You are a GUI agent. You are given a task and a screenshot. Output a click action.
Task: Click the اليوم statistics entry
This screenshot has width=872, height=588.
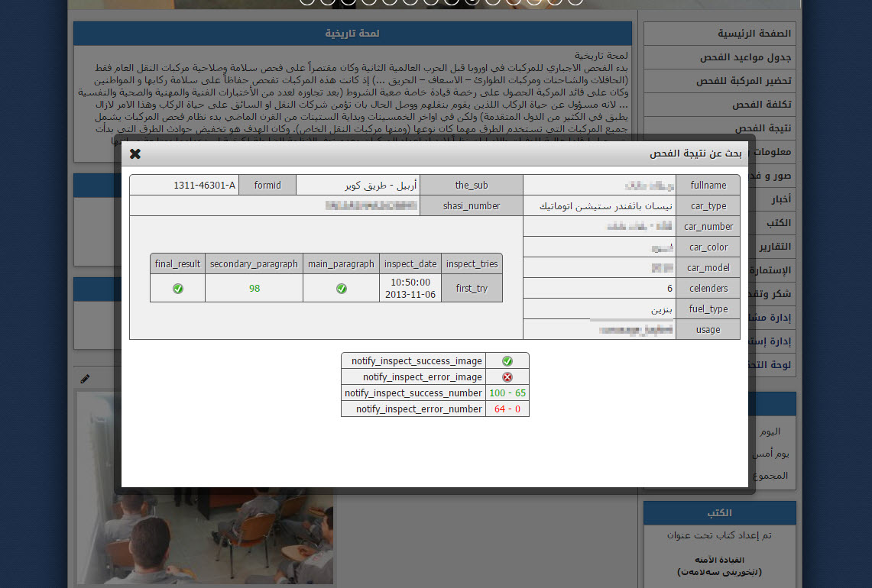[x=770, y=431]
